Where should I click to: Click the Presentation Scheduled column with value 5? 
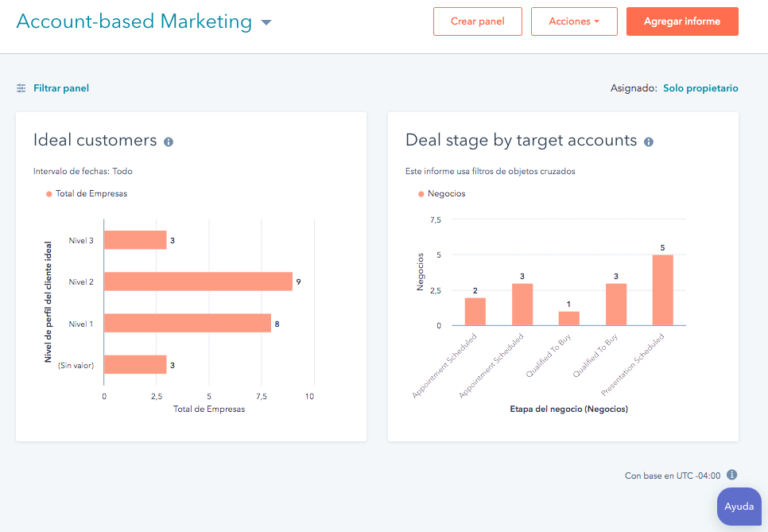click(663, 290)
